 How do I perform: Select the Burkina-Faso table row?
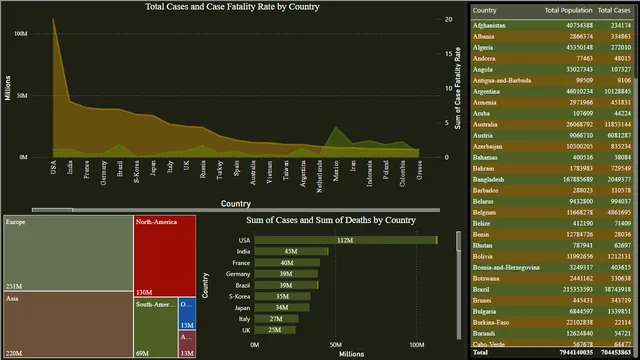pyautogui.click(x=552, y=323)
